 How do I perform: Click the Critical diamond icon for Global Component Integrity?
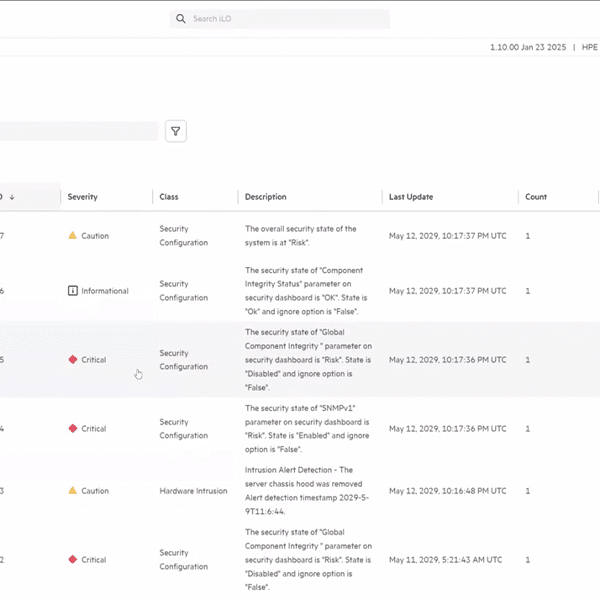tap(72, 360)
